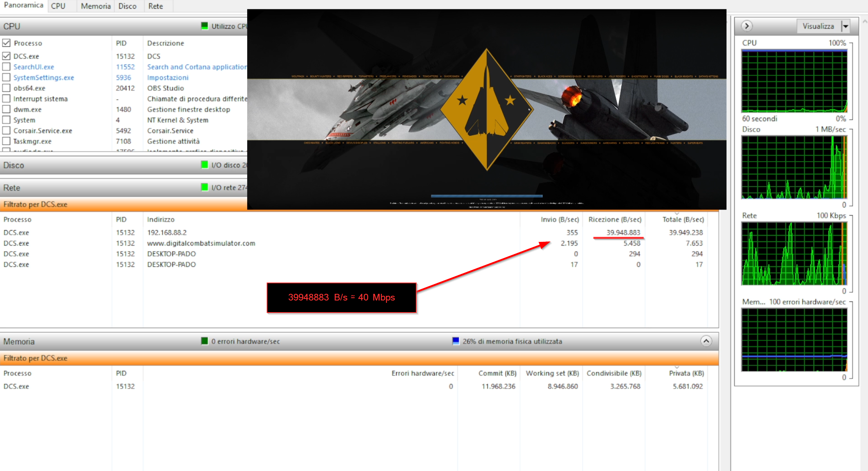Open the Disco tab

[x=127, y=6]
